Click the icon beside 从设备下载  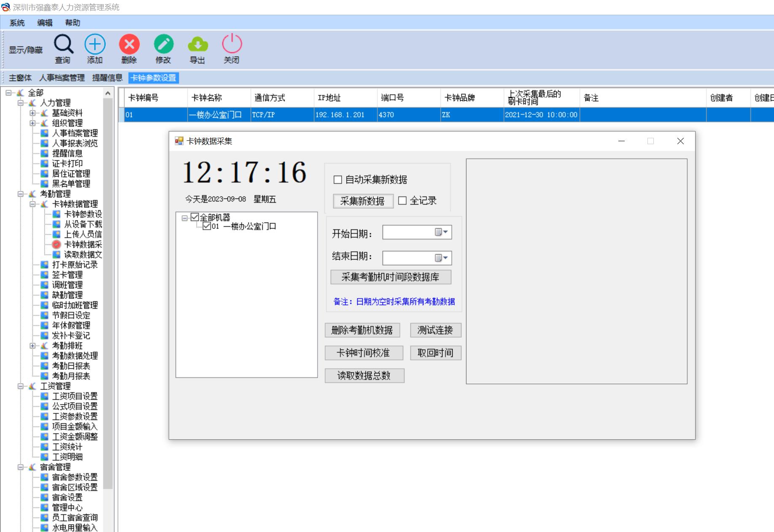click(57, 224)
